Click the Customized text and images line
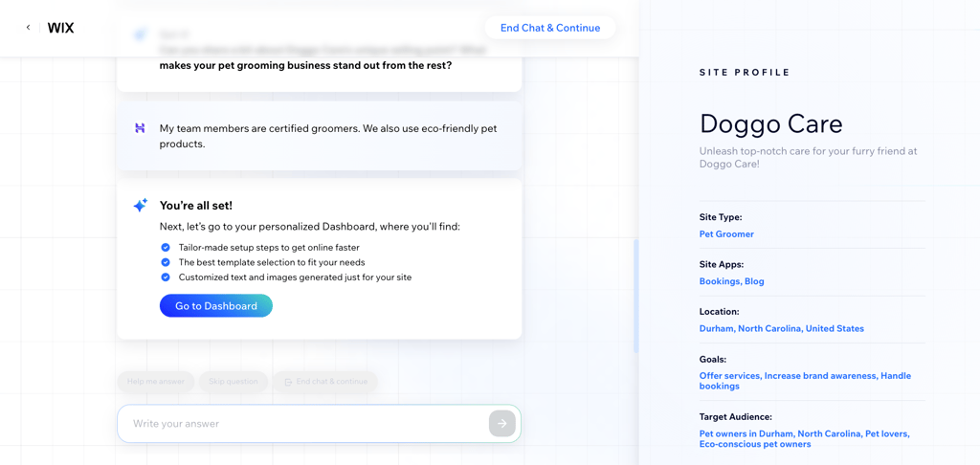Screen dimensions: 980x465 [x=295, y=277]
